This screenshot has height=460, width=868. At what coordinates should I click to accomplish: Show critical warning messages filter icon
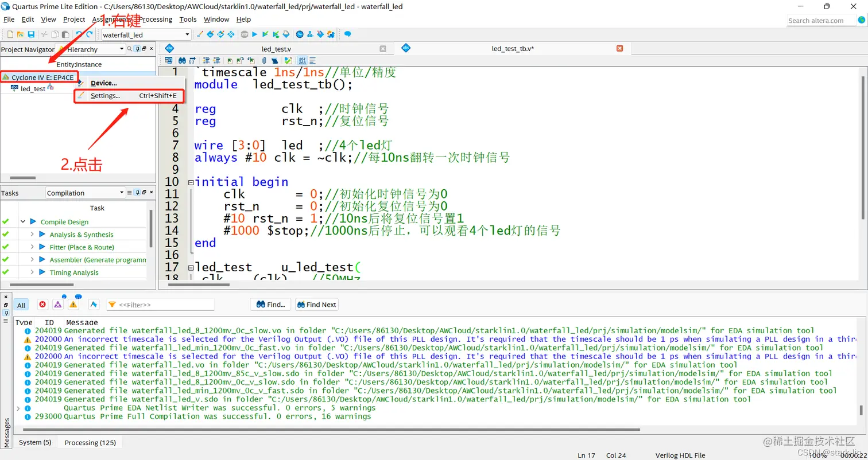click(x=57, y=305)
